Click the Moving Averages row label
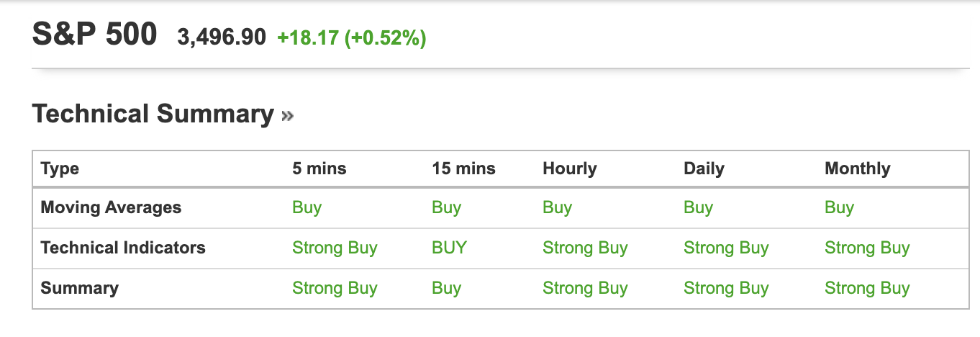 pyautogui.click(x=111, y=208)
